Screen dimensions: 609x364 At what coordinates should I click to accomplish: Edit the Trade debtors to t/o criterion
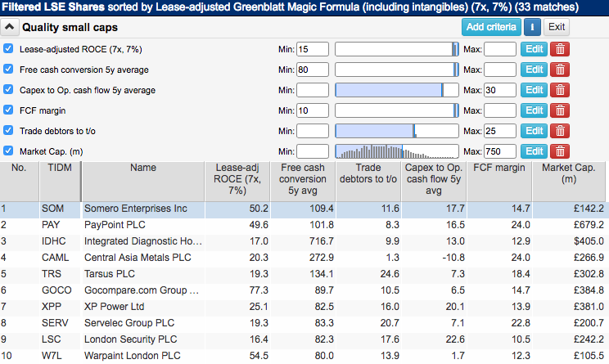coord(534,131)
